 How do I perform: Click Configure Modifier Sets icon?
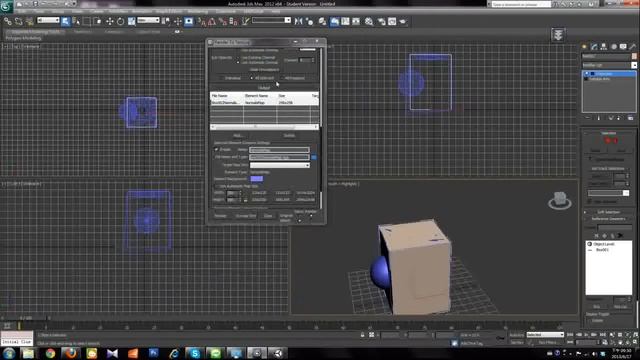[630, 118]
